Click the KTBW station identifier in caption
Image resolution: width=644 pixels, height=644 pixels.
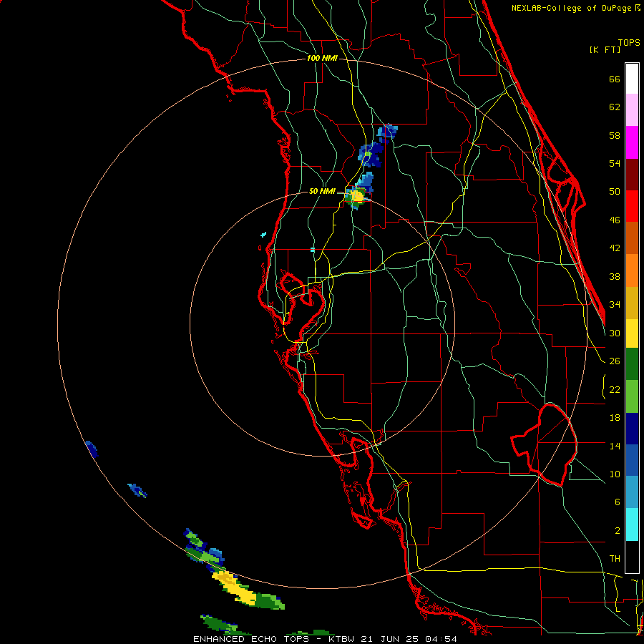point(342,639)
